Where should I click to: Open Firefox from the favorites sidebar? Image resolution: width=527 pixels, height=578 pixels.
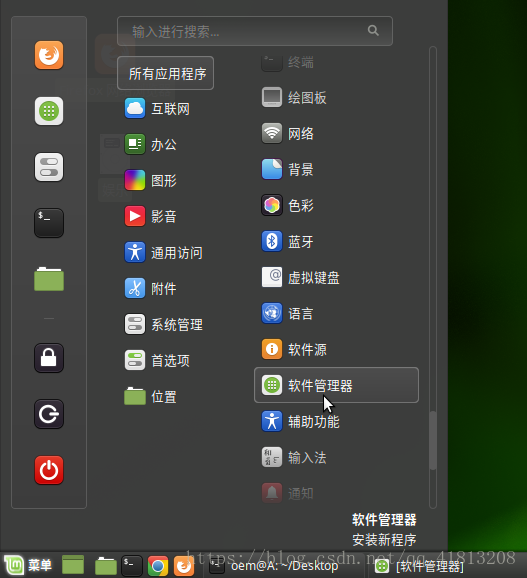(x=49, y=55)
